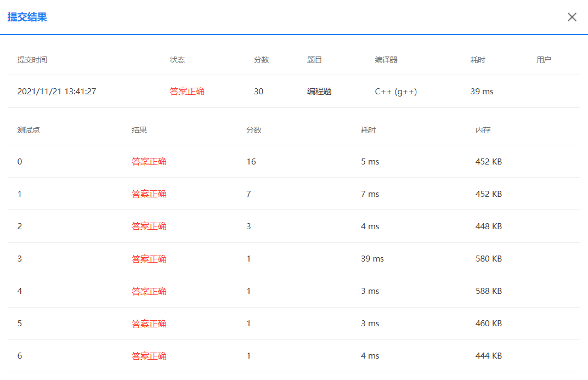
Task: Click the 答案正确 status for the submission
Action: pyautogui.click(x=186, y=92)
